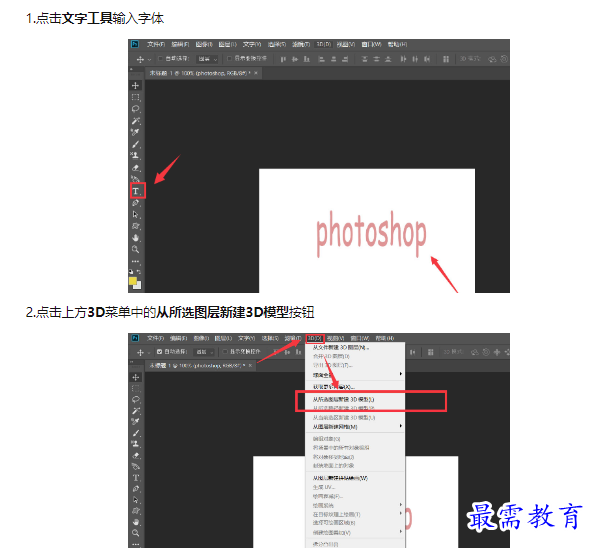This screenshot has height=548, width=591.
Task: Click the Ps logo in the first screenshot
Action: click(x=135, y=44)
